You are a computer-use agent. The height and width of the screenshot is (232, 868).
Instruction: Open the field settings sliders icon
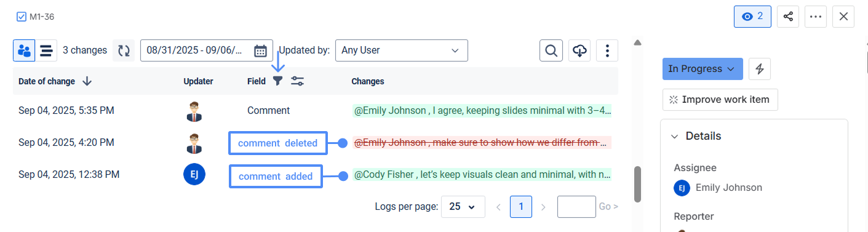tap(298, 81)
